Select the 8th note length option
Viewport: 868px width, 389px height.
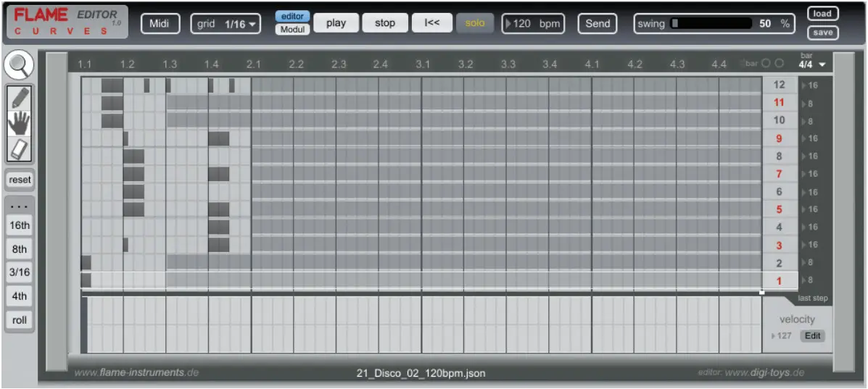pyautogui.click(x=20, y=249)
